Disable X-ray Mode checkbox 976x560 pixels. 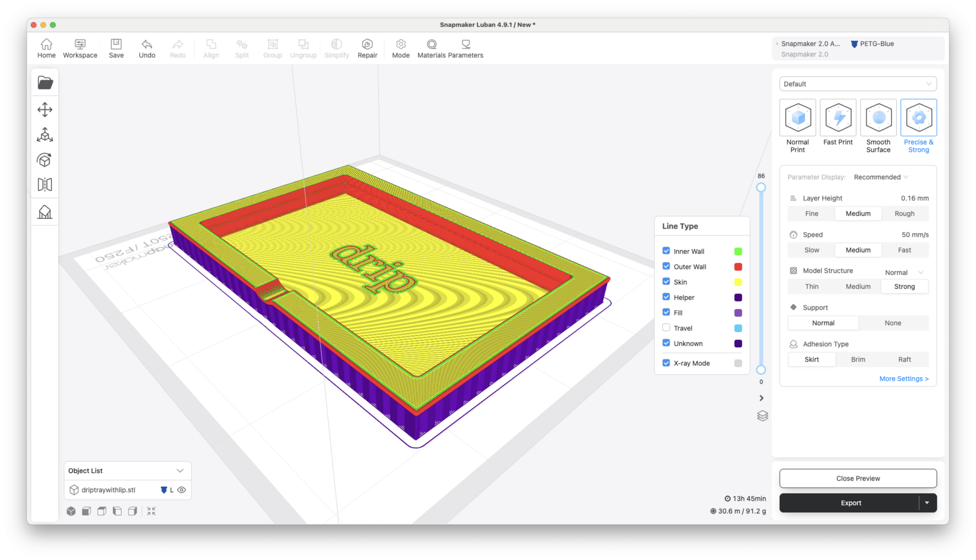click(x=666, y=363)
